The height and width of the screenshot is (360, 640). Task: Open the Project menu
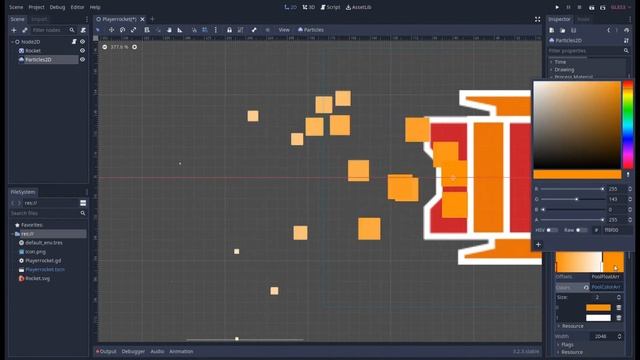(x=36, y=7)
